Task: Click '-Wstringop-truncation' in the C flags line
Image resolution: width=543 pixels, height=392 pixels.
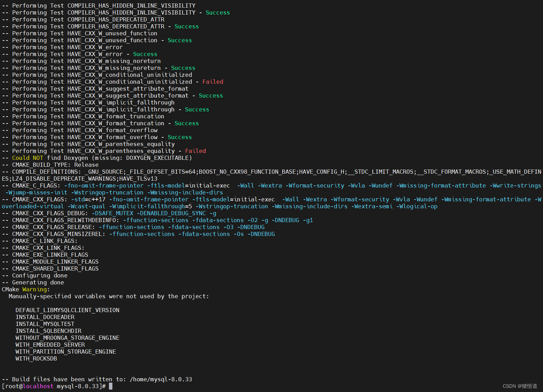Action: 107,192
